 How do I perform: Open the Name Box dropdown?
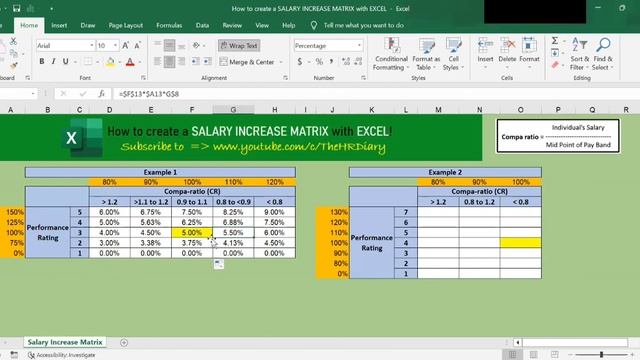(x=33, y=94)
